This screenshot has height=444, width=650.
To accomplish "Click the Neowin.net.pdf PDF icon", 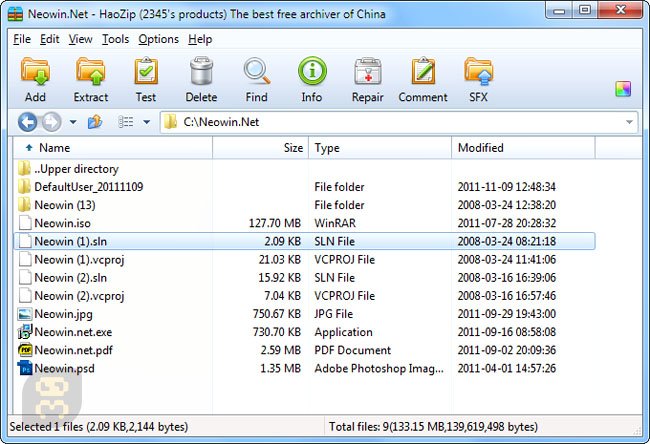I will point(25,350).
